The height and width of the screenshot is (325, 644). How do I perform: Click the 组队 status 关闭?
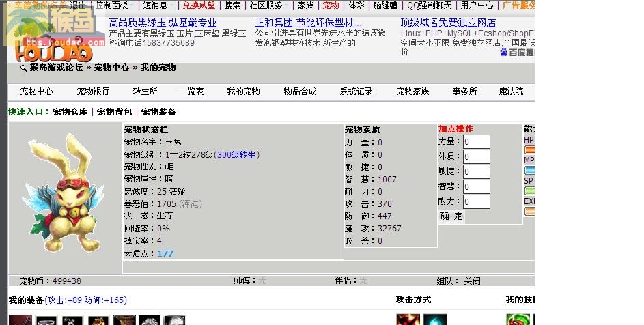pyautogui.click(x=473, y=281)
